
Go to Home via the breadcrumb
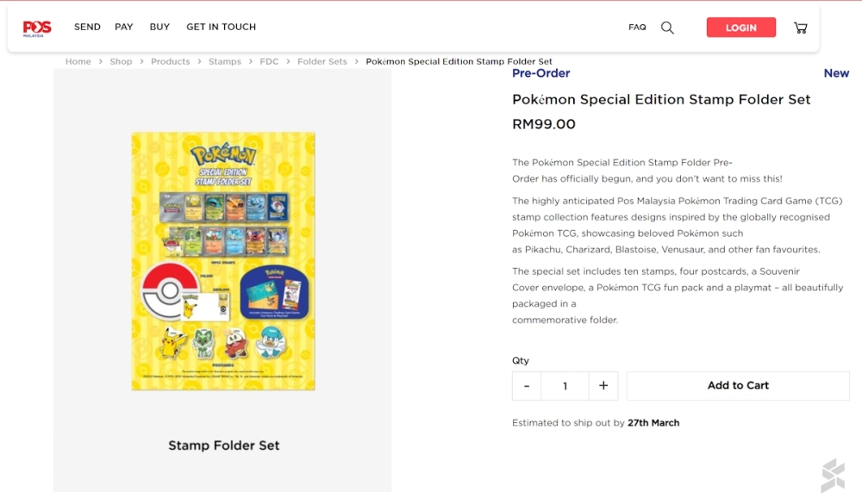click(x=78, y=61)
